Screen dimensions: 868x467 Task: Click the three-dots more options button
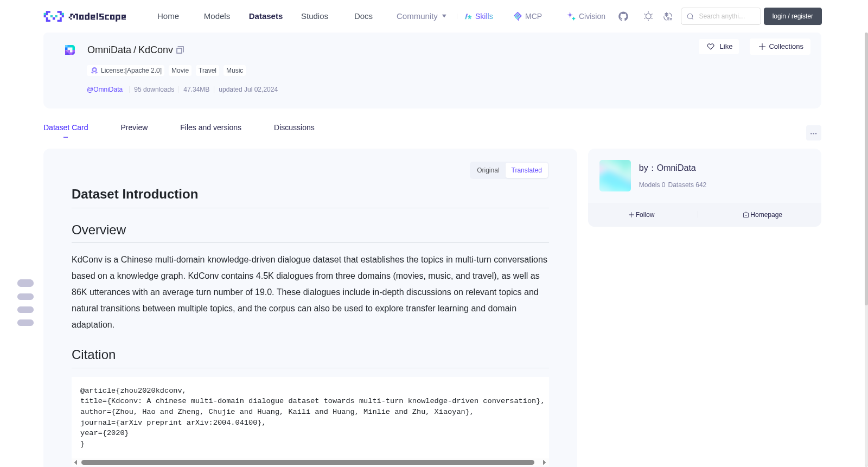[x=814, y=133]
